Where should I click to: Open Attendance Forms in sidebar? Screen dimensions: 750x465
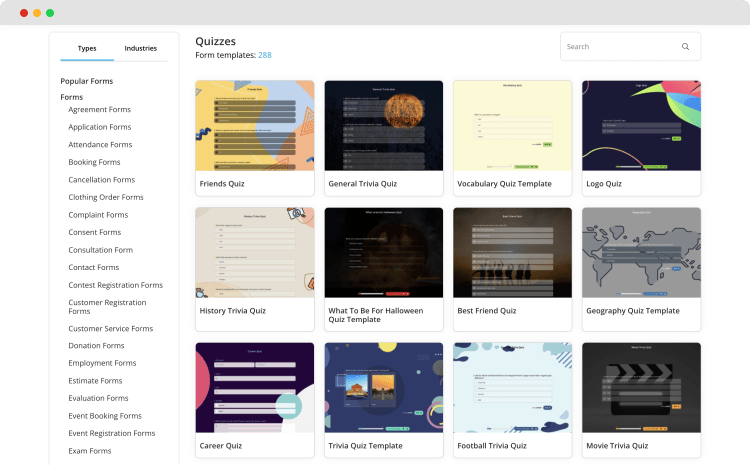[x=100, y=144]
